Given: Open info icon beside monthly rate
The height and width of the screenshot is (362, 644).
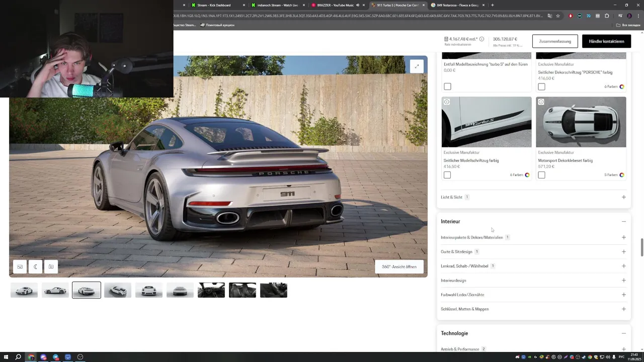Looking at the screenshot, I should [x=481, y=39].
